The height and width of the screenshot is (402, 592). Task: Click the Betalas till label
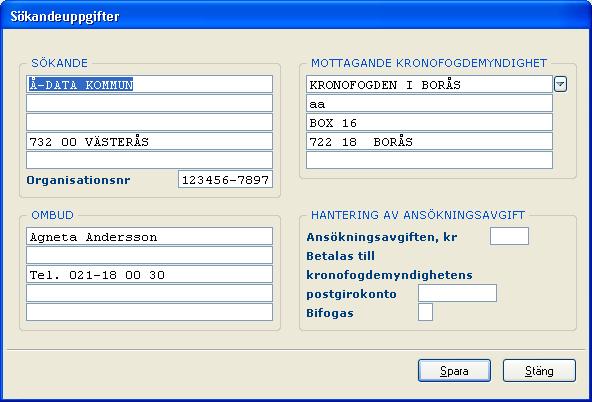coord(341,256)
